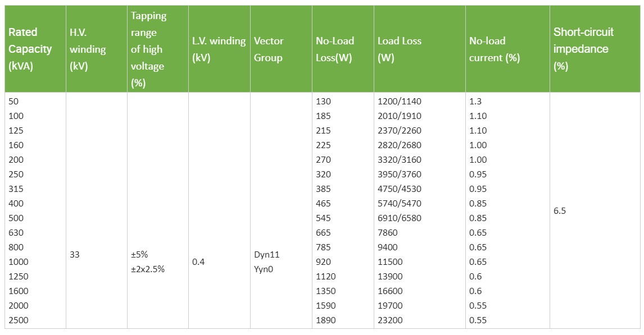Select the No-load current (%) header
This screenshot has height=335, width=644.
[x=495, y=49]
